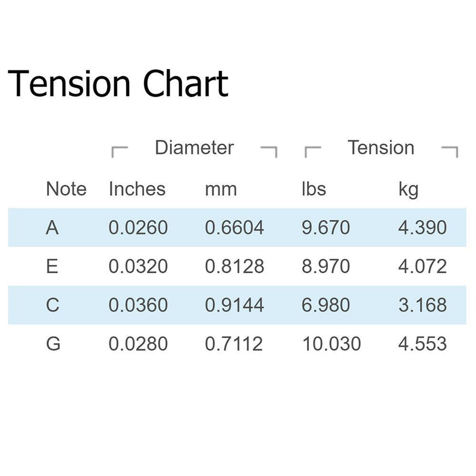Click the kg column header
The image size is (476, 476).
tap(408, 190)
